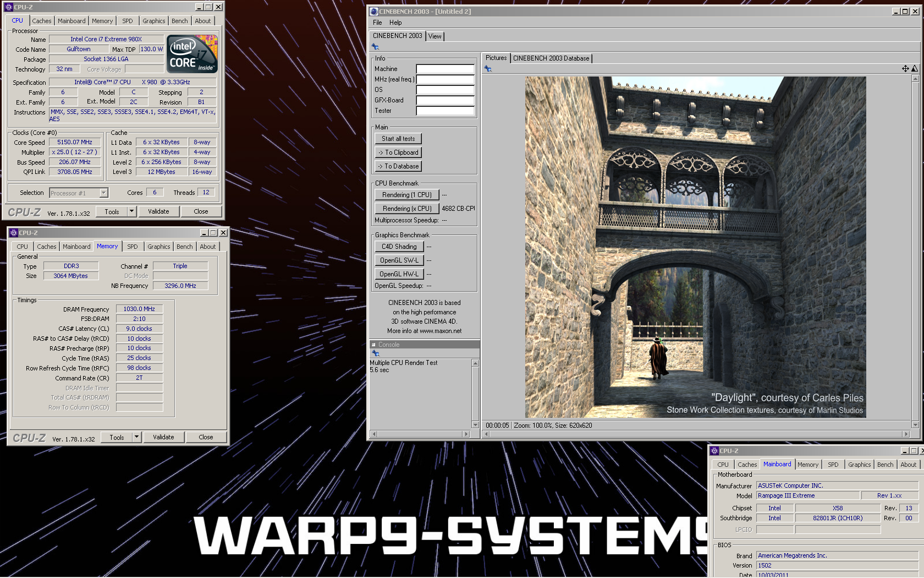Click picture view horizontal scrollbar right arrow

tap(906, 434)
